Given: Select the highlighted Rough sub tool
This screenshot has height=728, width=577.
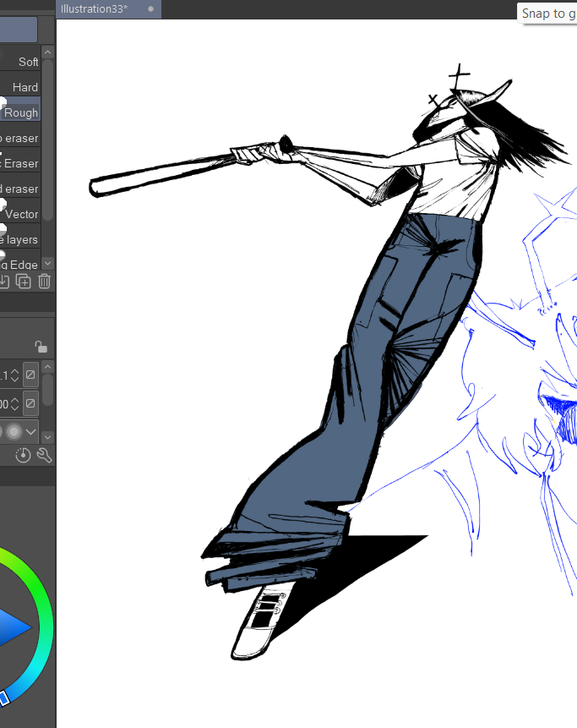Looking at the screenshot, I should (x=20, y=109).
